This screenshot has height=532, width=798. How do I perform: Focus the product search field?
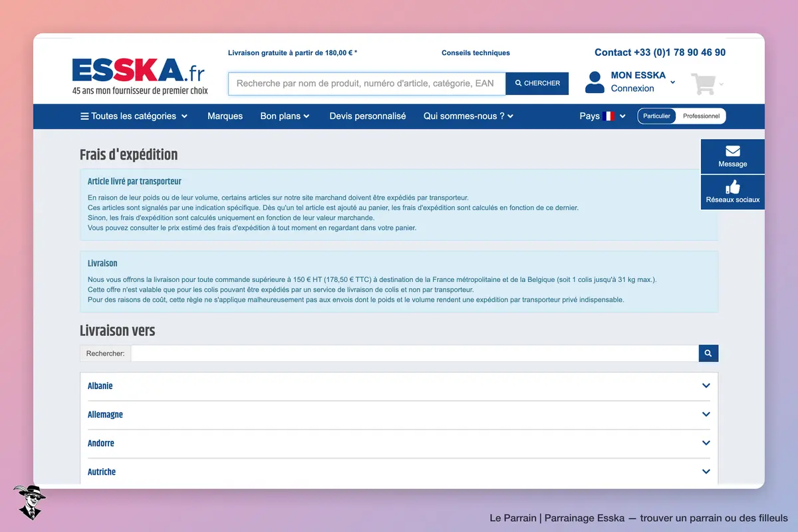[x=367, y=83]
